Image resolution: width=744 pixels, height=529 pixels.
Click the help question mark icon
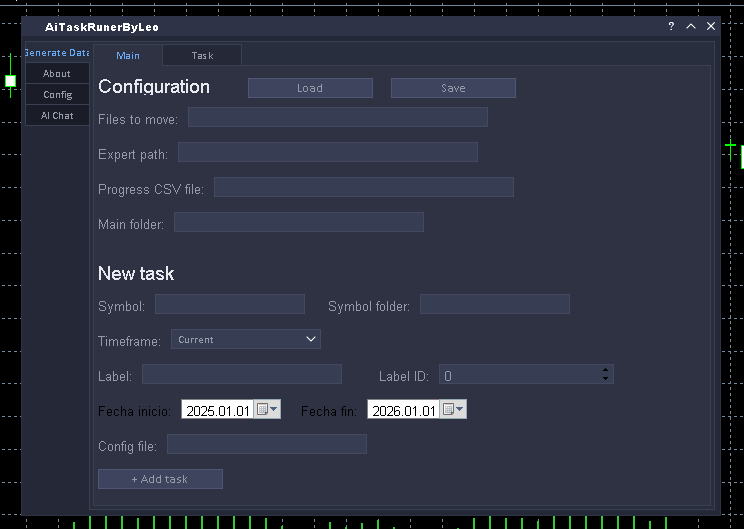[671, 27]
